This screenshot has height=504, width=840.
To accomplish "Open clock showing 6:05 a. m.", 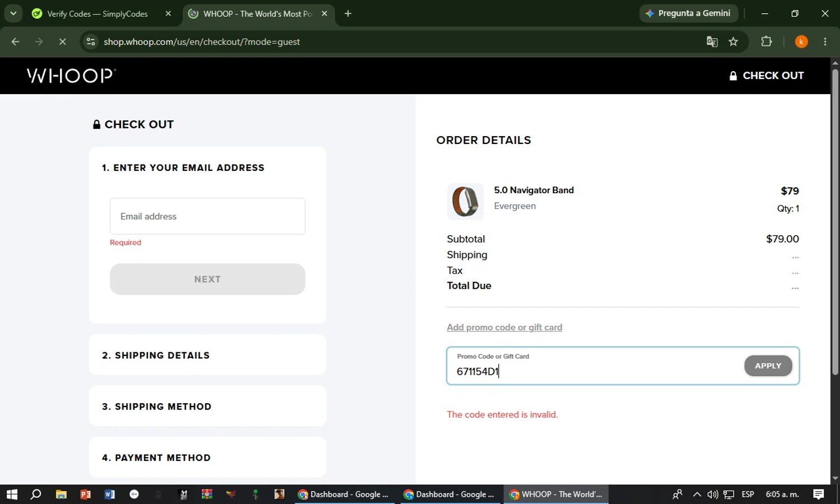I will [x=782, y=494].
